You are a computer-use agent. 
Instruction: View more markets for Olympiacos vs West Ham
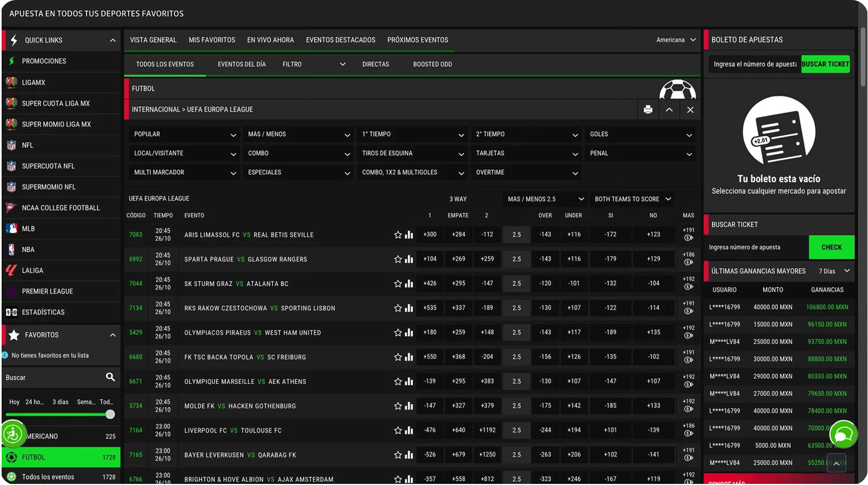(688, 332)
